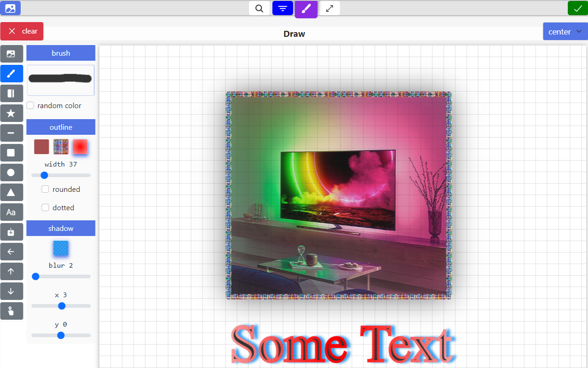
Task: Select the square shape tool
Action: 11,153
